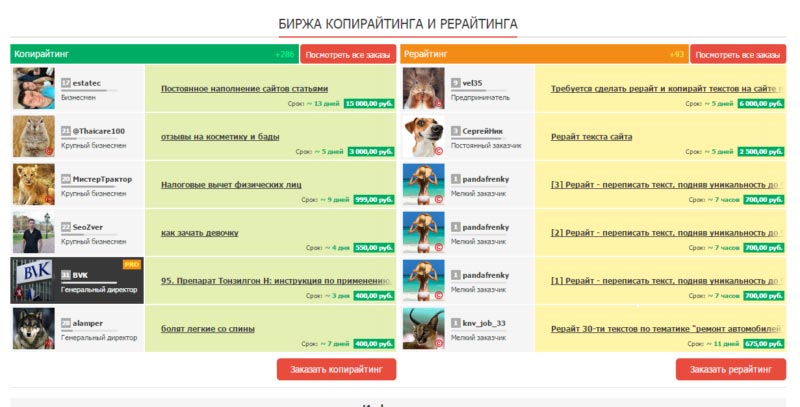Image resolution: width=800 pixels, height=407 pixels.
Task: Click Посмотреть все заказы beside Рерайтинг
Action: tap(738, 54)
